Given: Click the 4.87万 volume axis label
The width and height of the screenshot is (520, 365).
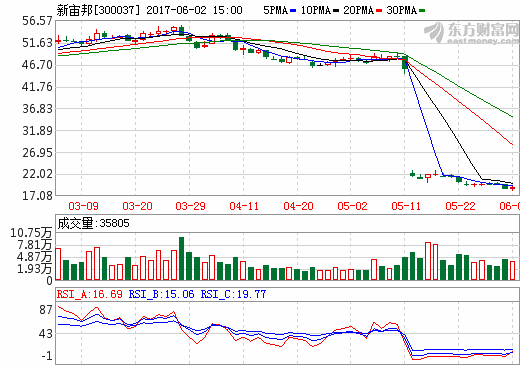Looking at the screenshot, I should (x=35, y=257).
